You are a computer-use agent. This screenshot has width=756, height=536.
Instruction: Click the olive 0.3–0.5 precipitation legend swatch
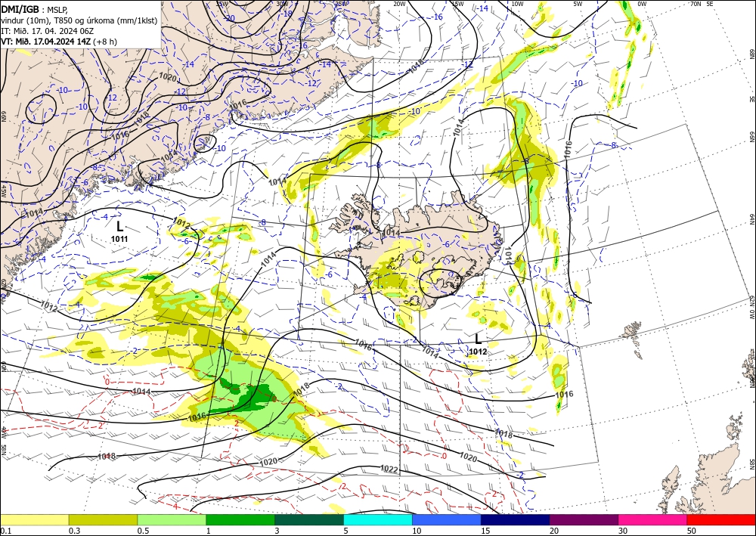click(x=103, y=519)
